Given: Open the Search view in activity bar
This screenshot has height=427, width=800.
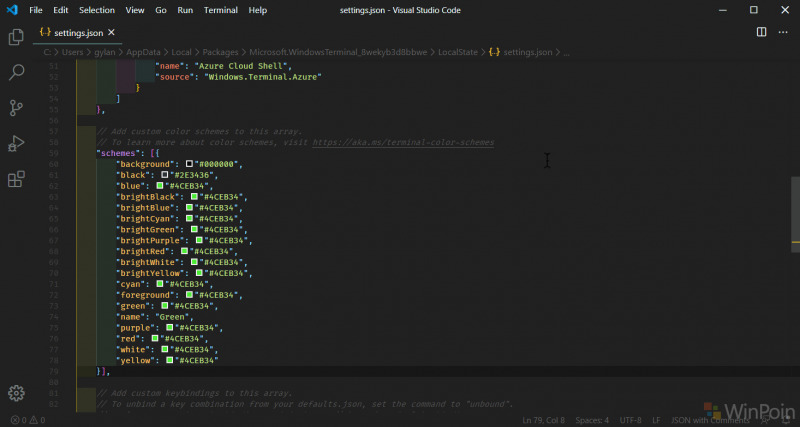Looking at the screenshot, I should tap(16, 72).
